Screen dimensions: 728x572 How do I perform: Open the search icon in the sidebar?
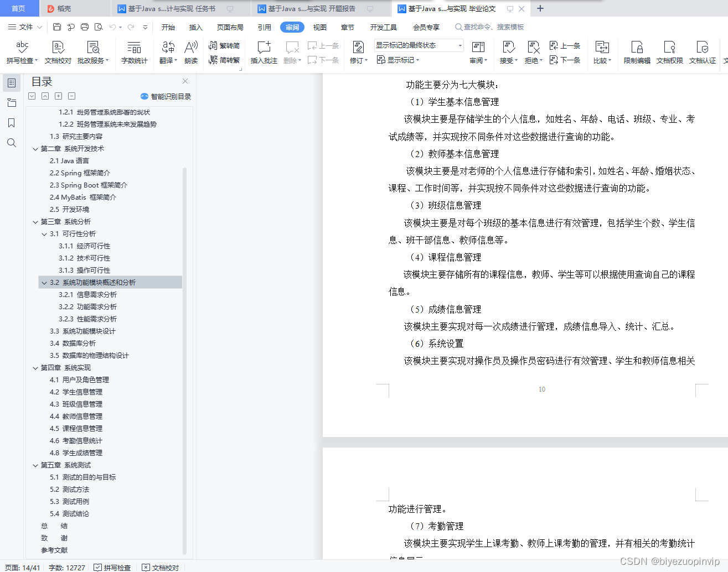pos(12,143)
